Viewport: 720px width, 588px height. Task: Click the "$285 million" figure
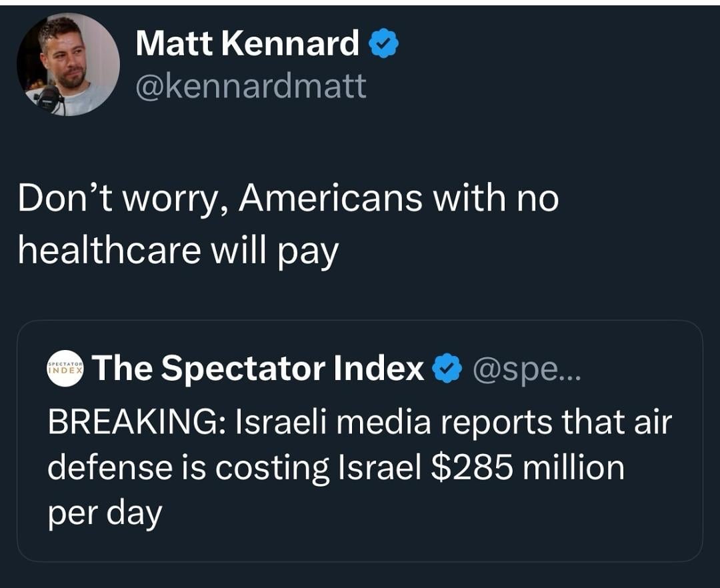528,468
